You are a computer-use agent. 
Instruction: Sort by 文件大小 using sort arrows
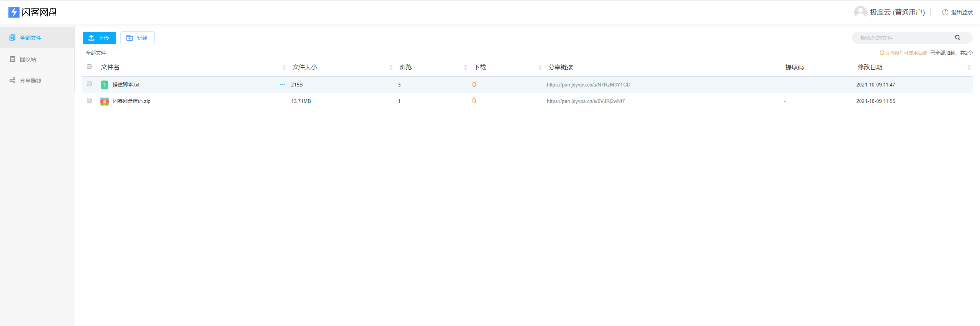tap(391, 68)
